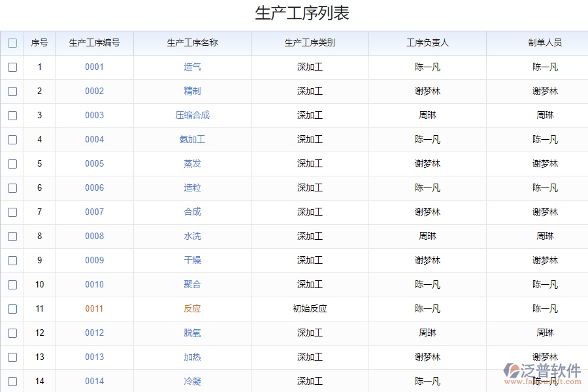
Task: Open code 0003 for 压缩合成
Action: [94, 115]
